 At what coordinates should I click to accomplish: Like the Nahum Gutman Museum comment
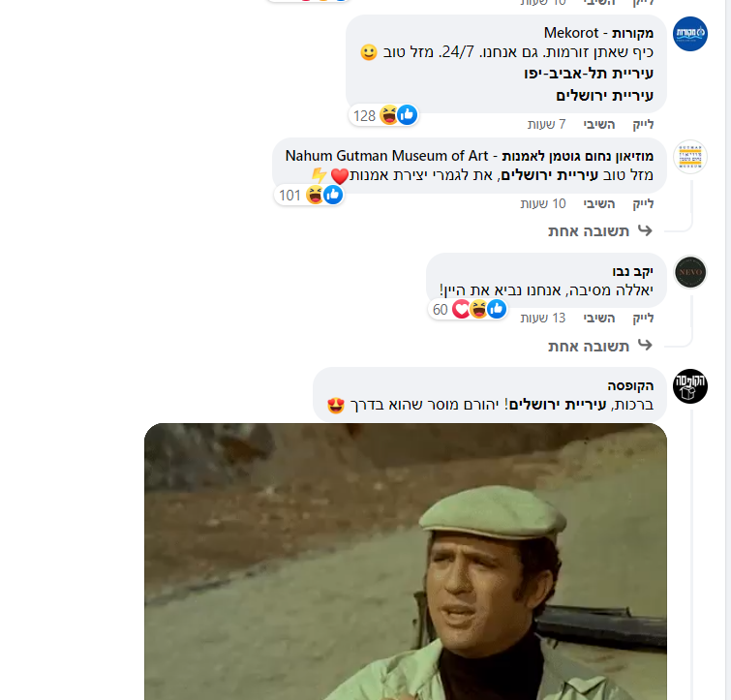643,203
